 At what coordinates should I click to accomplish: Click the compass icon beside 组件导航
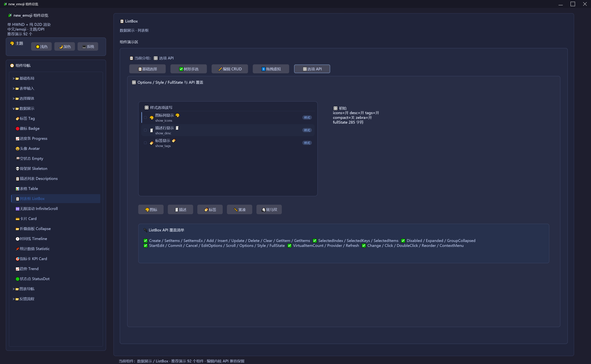click(12, 65)
